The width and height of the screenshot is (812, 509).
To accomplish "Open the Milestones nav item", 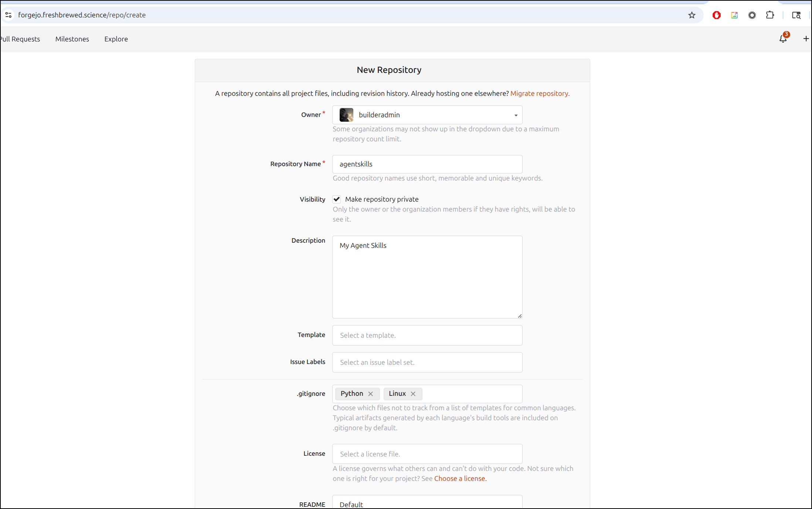I will (72, 39).
